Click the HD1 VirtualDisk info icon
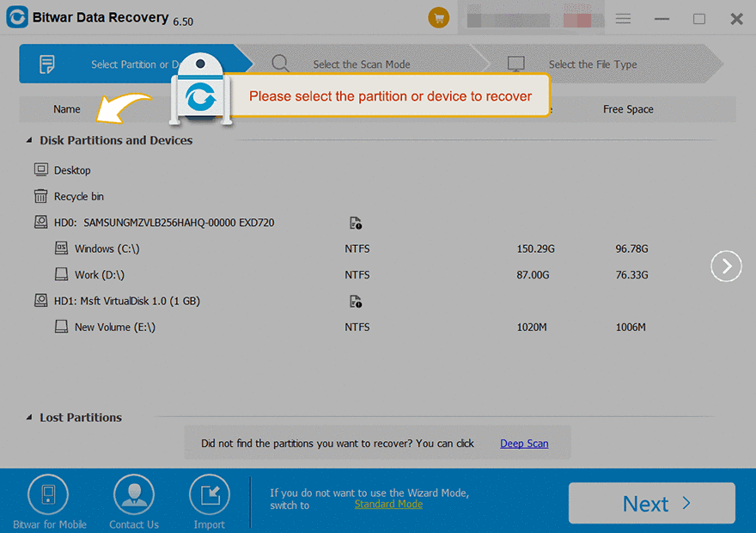Image resolution: width=756 pixels, height=533 pixels. 356,302
